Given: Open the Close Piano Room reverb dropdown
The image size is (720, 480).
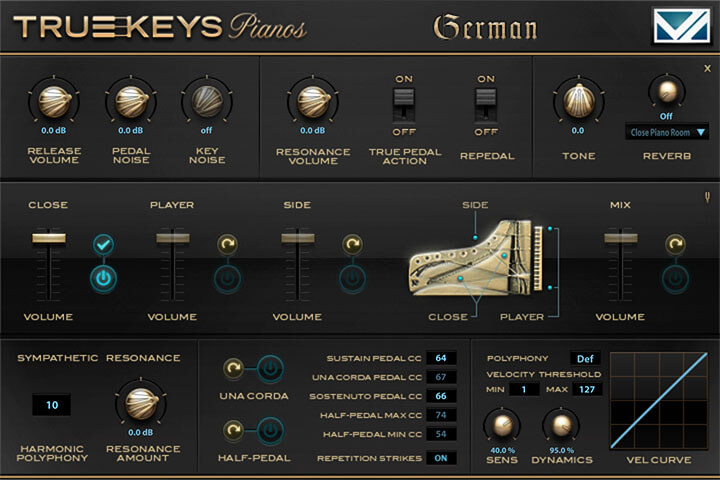Looking at the screenshot, I should [666, 132].
